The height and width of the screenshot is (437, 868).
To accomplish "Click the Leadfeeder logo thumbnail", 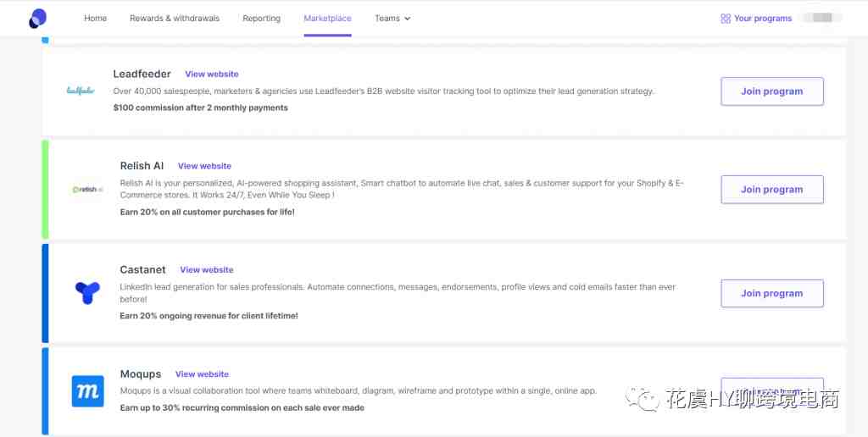I will click(x=81, y=91).
